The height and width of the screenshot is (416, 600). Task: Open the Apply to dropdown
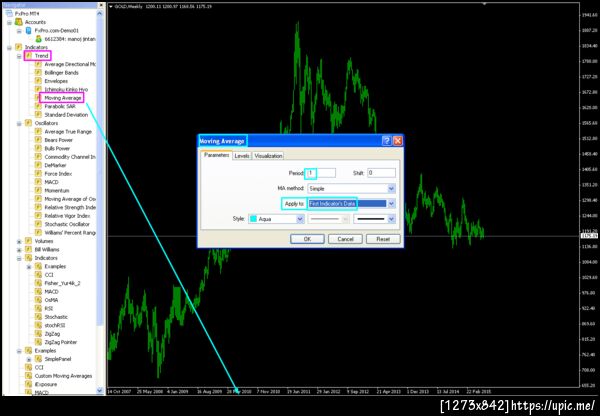click(391, 204)
